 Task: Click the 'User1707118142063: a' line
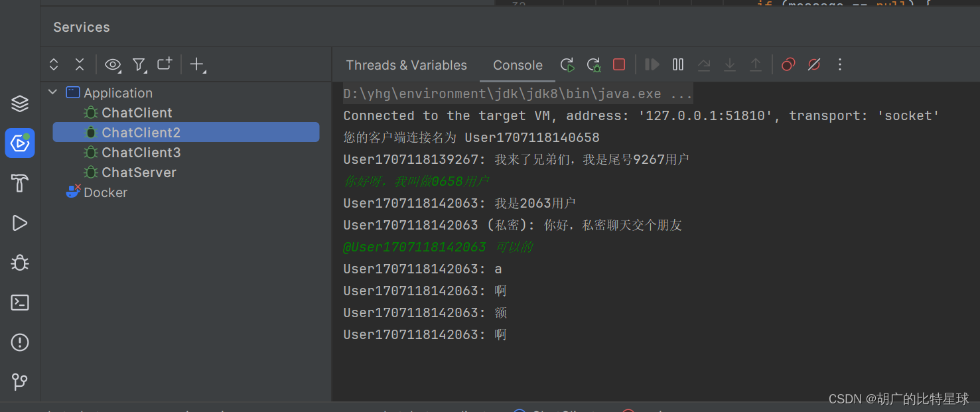[x=423, y=269]
